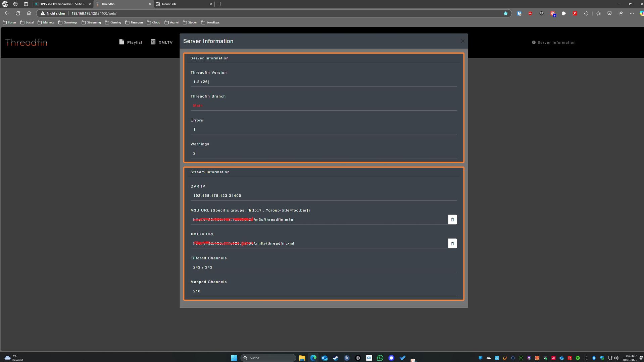Open the Gamekeys bookmarks folder

(68, 22)
